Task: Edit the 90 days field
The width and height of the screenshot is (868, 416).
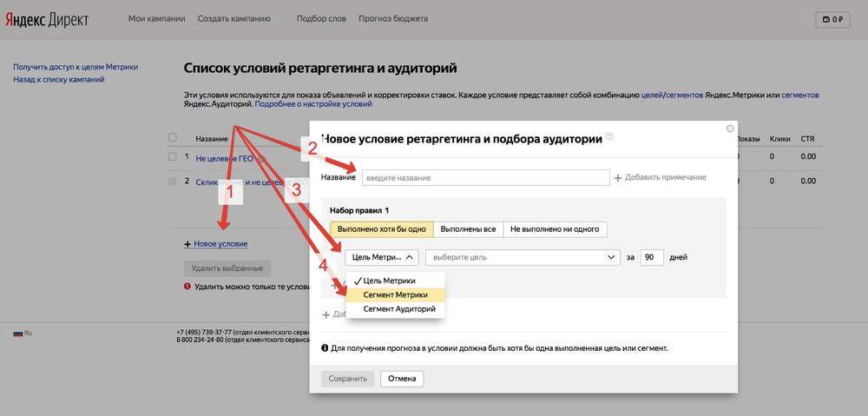Action: tap(652, 258)
